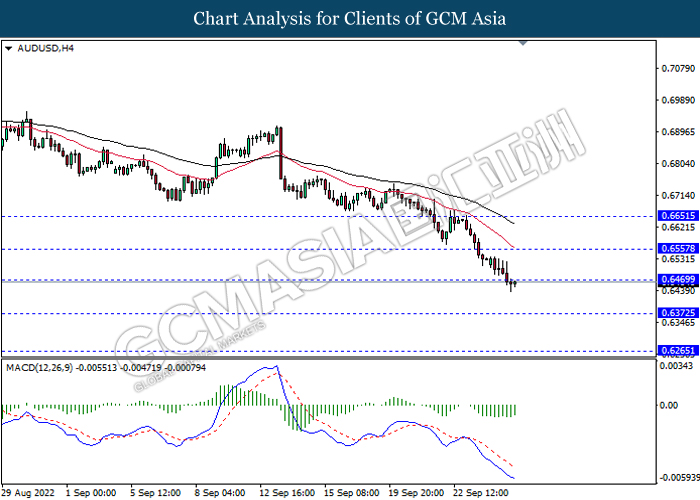
Task: Select the 0.63725 price level label
Action: (x=678, y=312)
